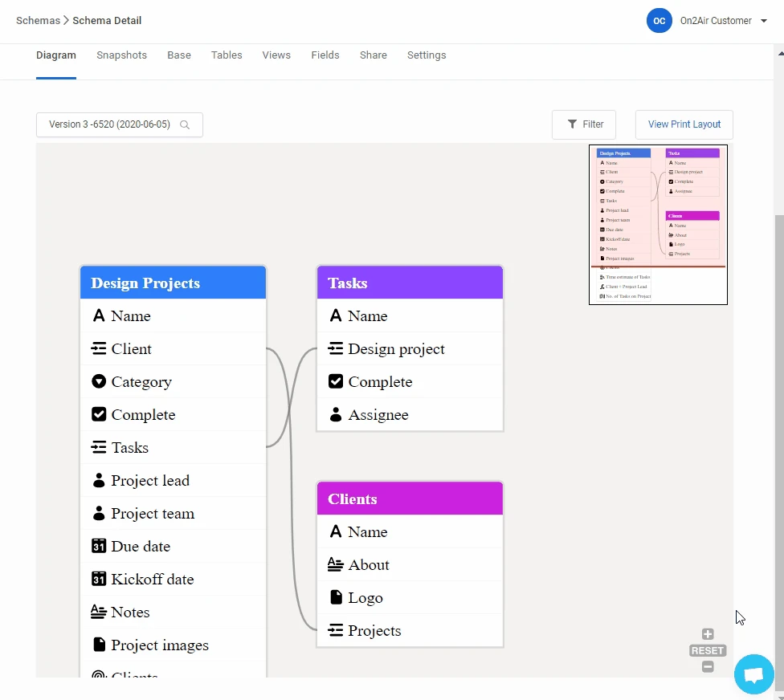The image size is (784, 700).
Task: Click the Complete checkbox icon in Tasks
Action: click(x=336, y=382)
